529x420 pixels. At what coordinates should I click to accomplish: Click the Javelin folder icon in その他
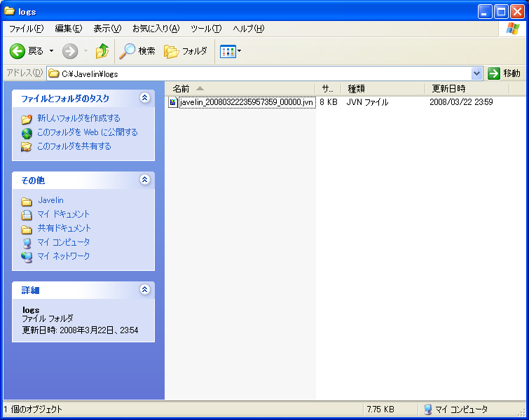(x=27, y=201)
